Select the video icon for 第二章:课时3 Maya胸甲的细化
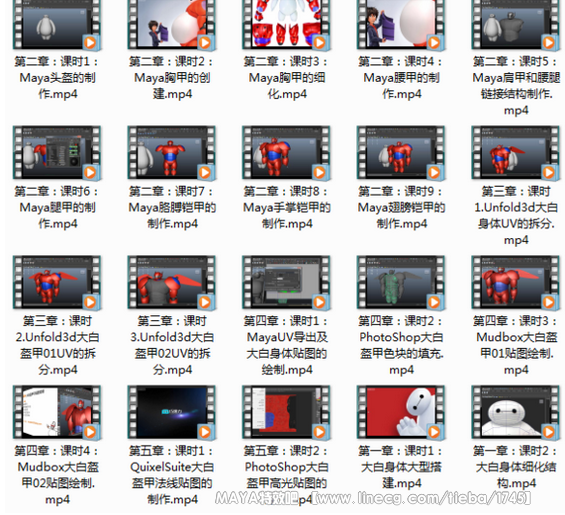 click(x=286, y=25)
